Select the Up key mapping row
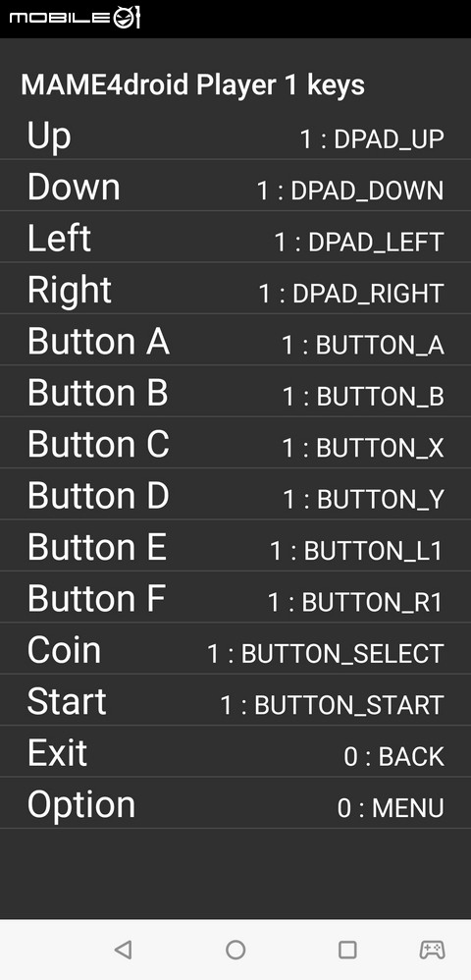 pos(235,136)
